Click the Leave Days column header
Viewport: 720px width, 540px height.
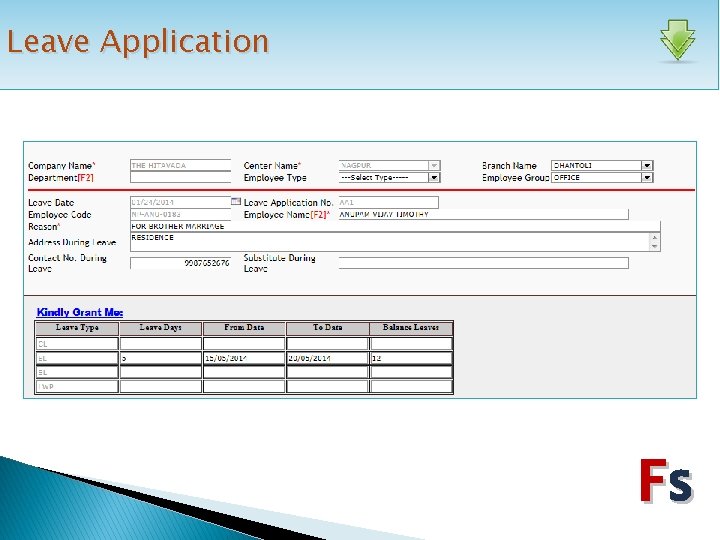161,328
